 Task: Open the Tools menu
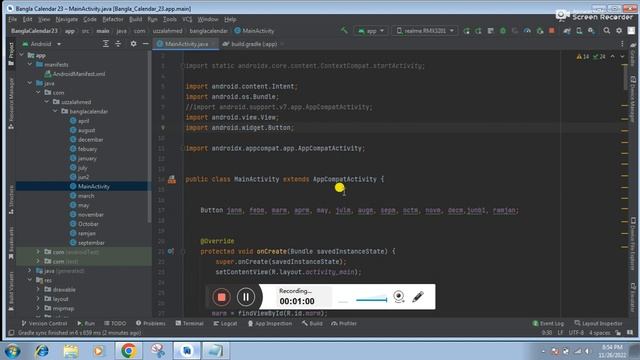point(170,19)
